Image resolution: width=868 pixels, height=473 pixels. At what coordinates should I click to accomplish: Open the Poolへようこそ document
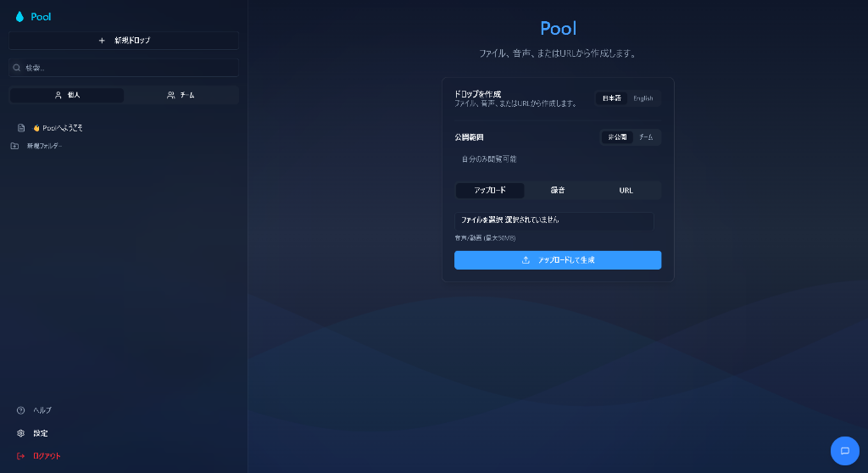click(58, 128)
